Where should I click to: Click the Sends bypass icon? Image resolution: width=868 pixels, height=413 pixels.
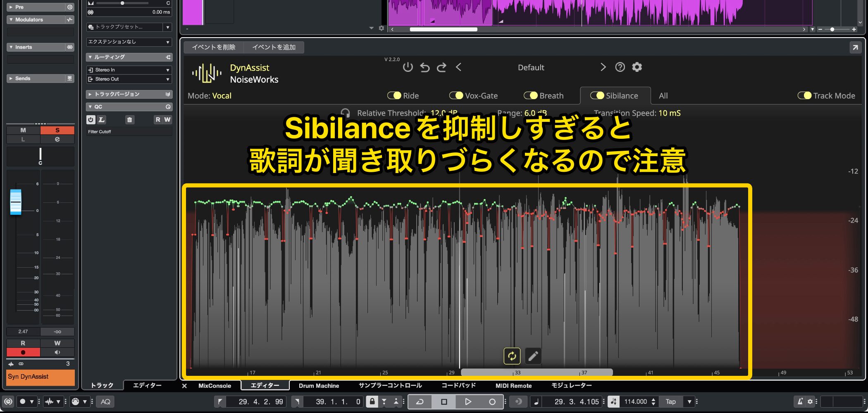tap(70, 78)
